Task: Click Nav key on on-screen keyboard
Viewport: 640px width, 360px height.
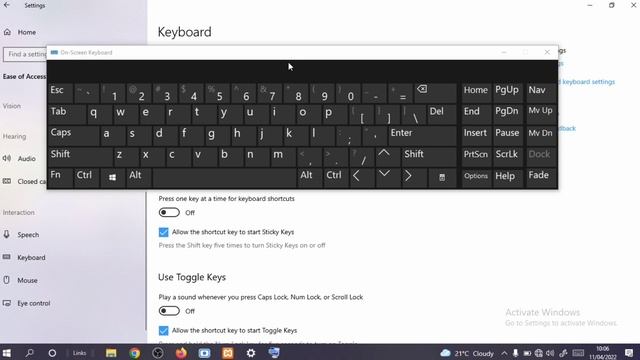Action: click(x=540, y=93)
